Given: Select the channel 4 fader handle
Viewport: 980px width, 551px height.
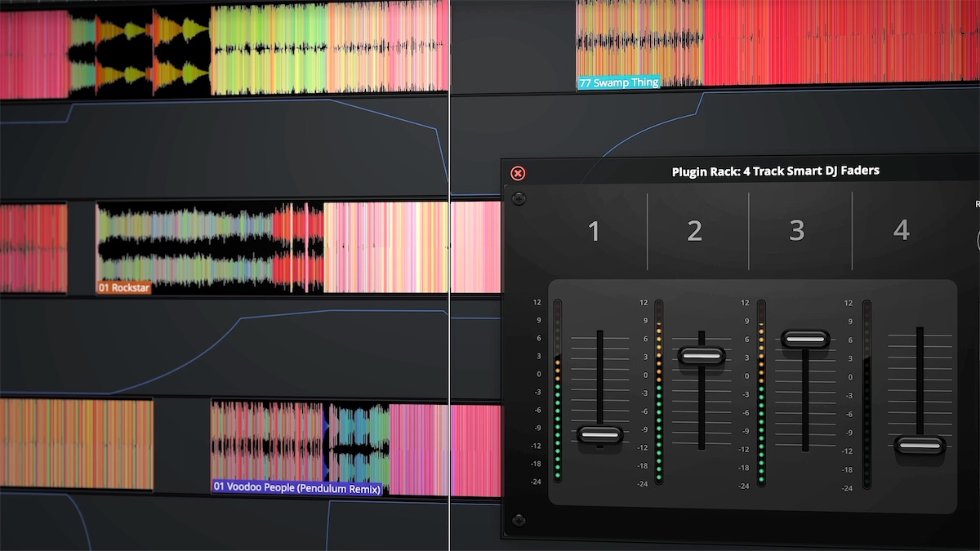Looking at the screenshot, I should 920,446.
